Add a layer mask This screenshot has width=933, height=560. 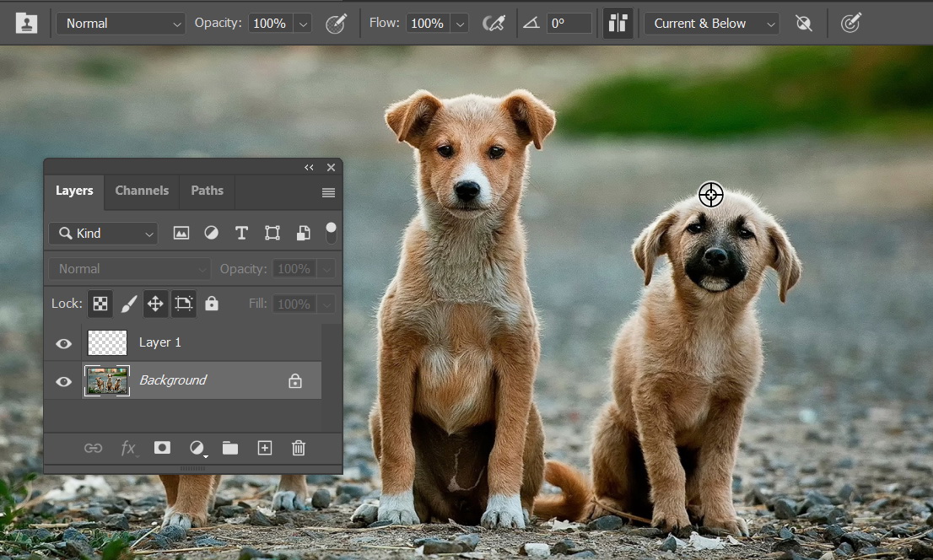[x=162, y=448]
